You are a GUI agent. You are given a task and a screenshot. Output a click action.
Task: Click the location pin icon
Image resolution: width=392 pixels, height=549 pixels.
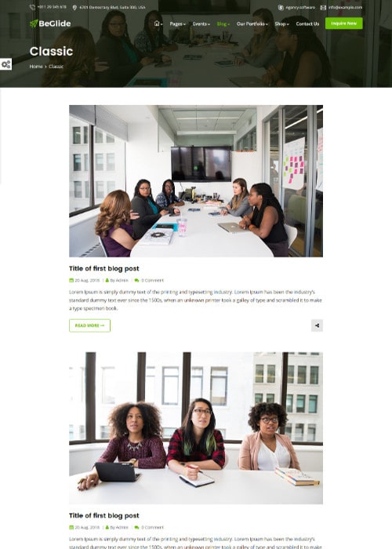click(x=74, y=7)
